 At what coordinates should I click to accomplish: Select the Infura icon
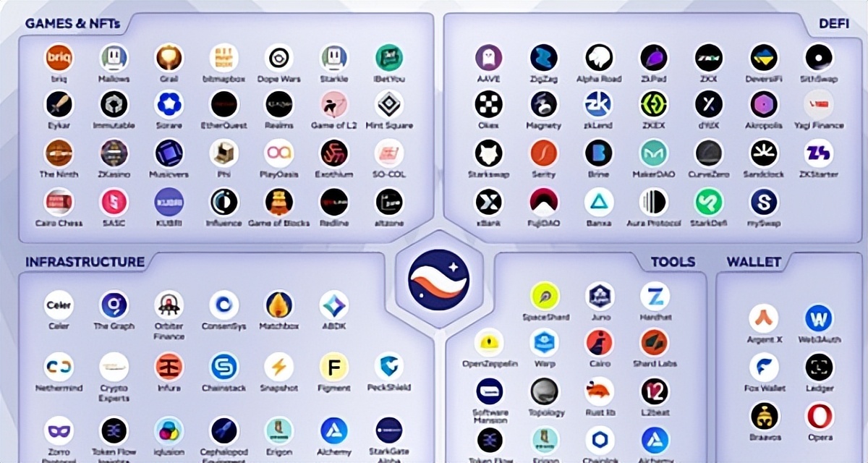169,367
